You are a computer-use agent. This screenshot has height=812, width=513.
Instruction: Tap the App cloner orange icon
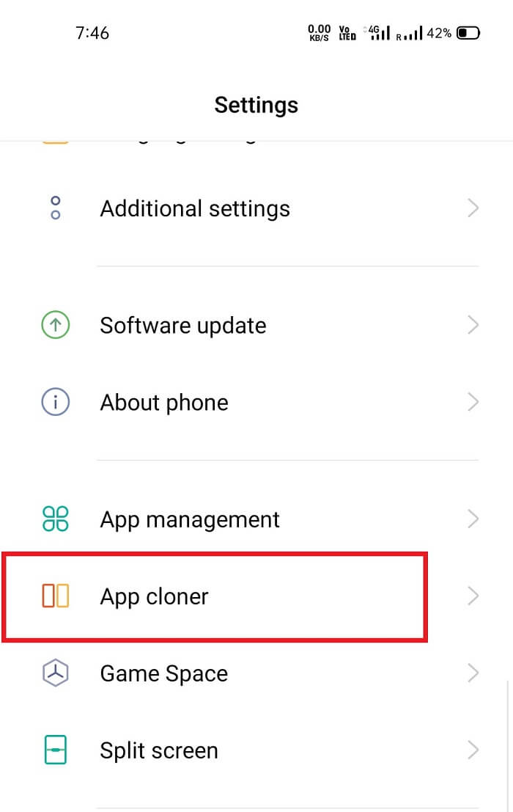click(56, 596)
